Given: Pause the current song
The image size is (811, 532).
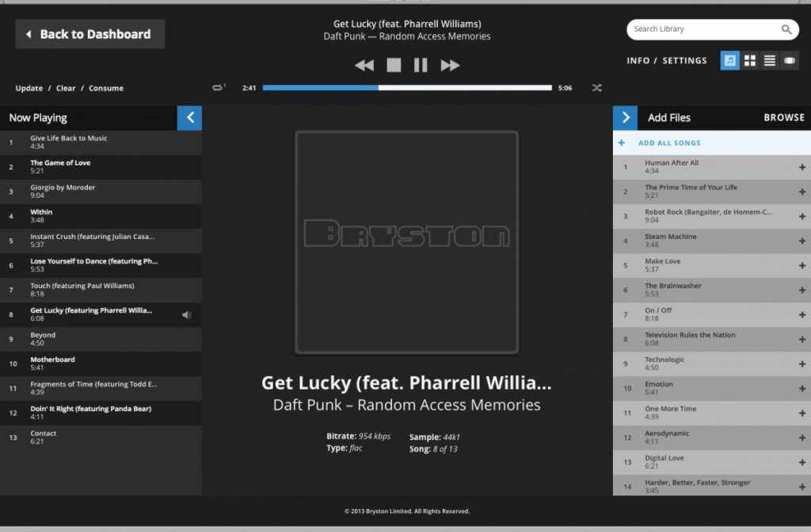Looking at the screenshot, I should tap(421, 65).
